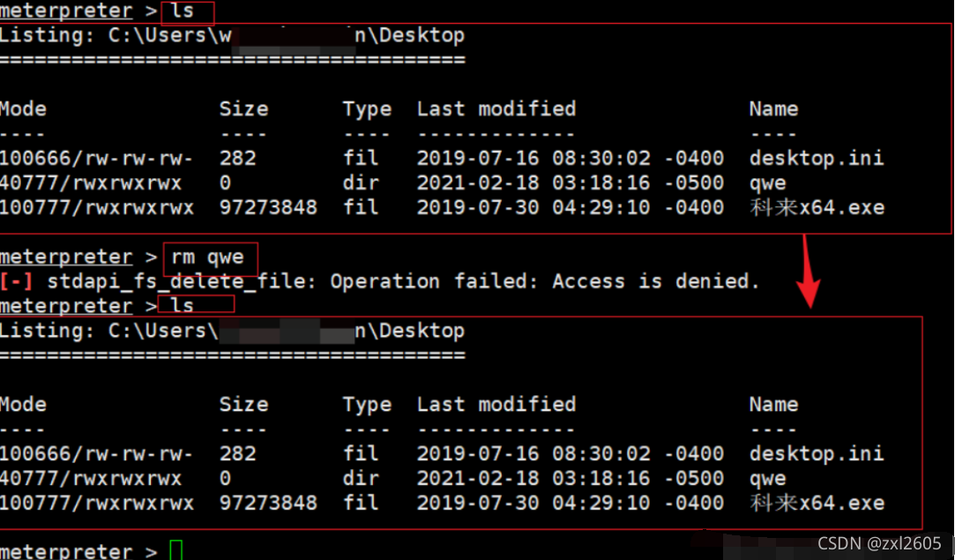955x560 pixels.
Task: Click 'Last modified' header in the second listing
Action: (496, 405)
